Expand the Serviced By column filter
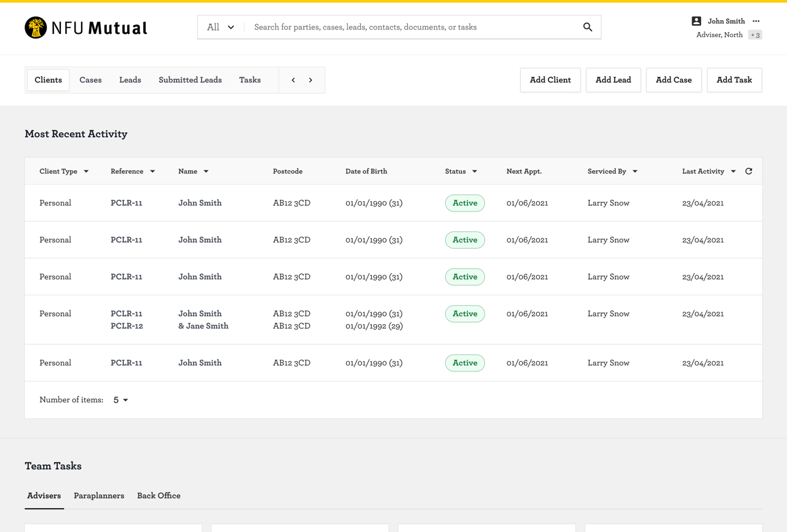Viewport: 787px width, 532px height. (635, 172)
